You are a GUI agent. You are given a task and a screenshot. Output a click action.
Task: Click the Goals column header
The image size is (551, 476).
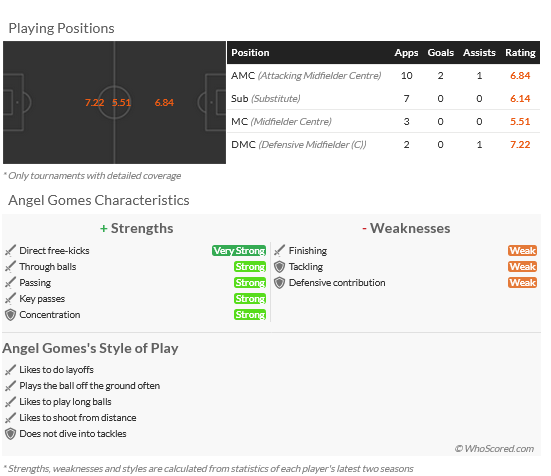point(441,53)
